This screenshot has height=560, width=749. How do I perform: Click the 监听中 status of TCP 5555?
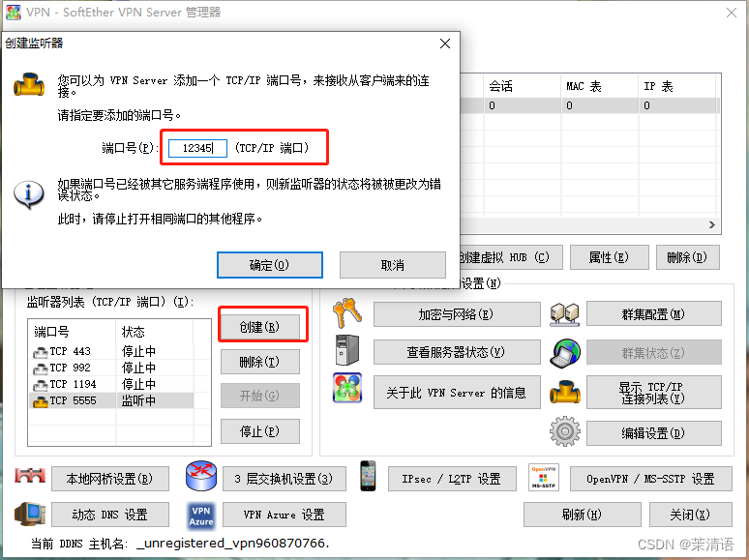[139, 400]
